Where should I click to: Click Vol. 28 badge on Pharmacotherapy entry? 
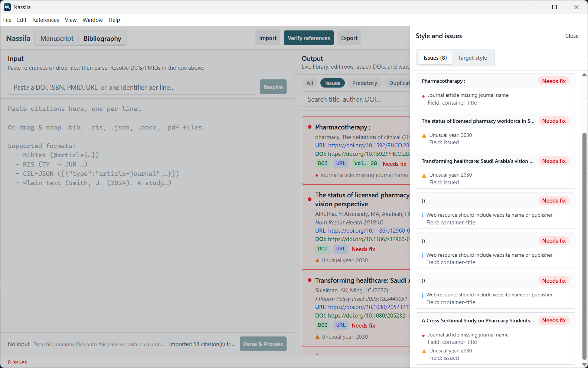pyautogui.click(x=365, y=163)
